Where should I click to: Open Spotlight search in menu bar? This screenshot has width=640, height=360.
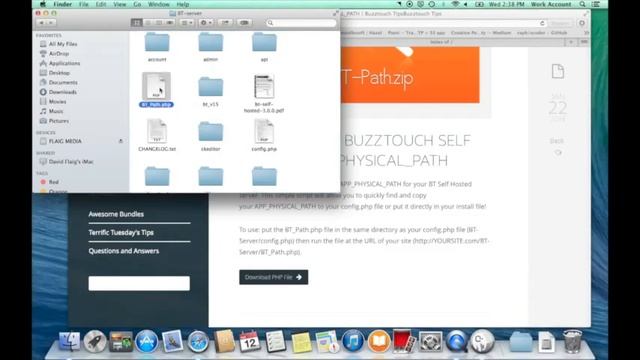click(x=583, y=4)
